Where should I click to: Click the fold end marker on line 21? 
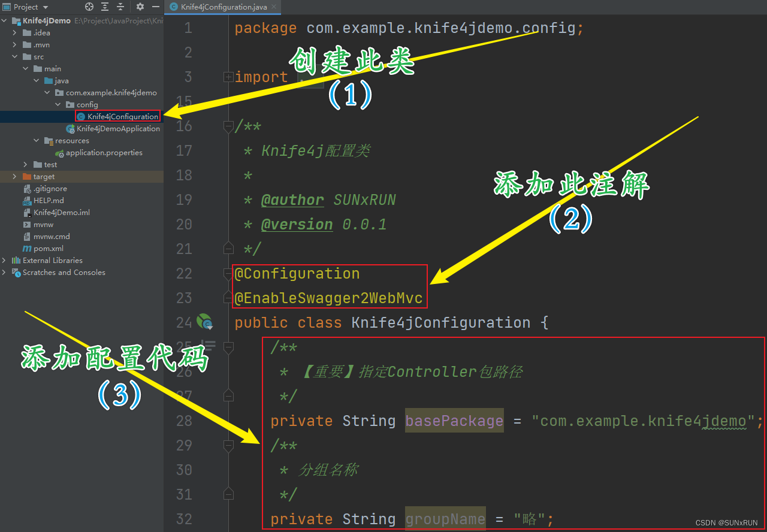(x=228, y=249)
